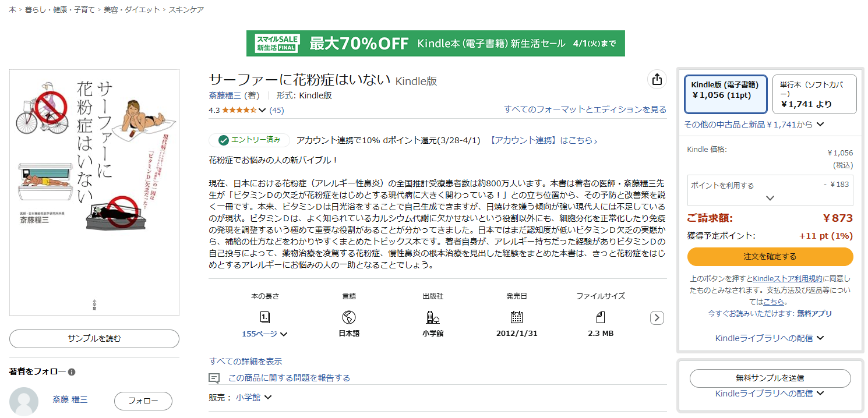Click the サンプルを読む button
This screenshot has height=418, width=868.
pos(94,339)
